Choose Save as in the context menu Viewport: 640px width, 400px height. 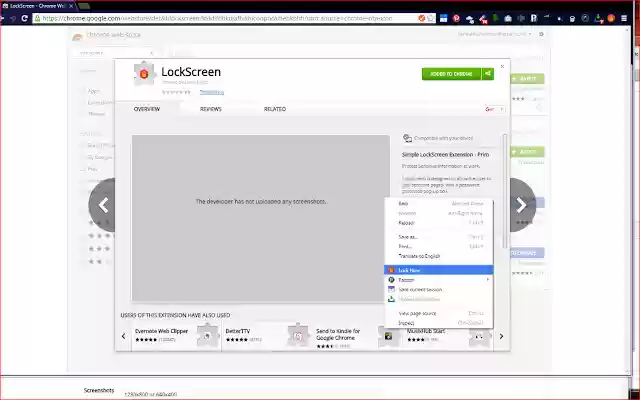click(x=439, y=237)
